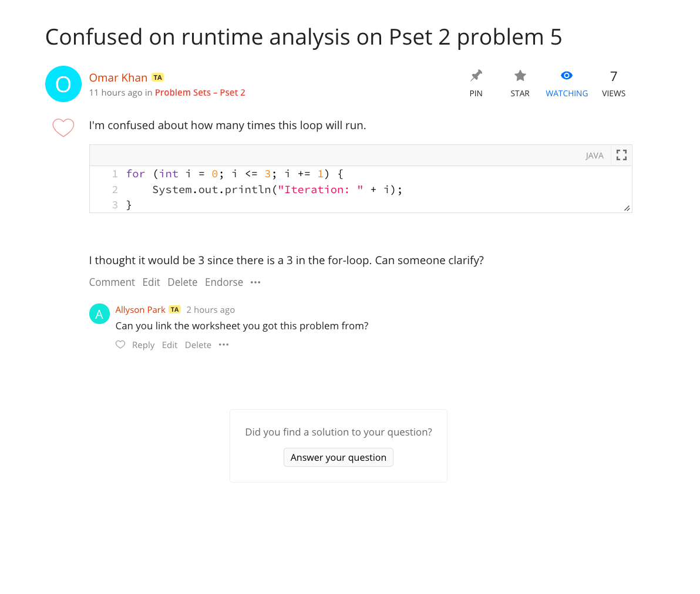
Task: Like Allyson Park's comment with heart icon
Action: click(x=120, y=345)
